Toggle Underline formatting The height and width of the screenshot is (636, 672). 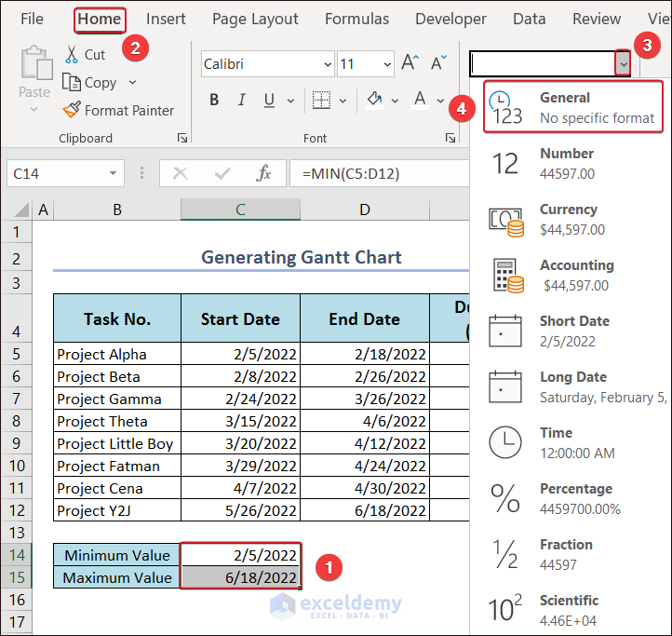point(269,100)
